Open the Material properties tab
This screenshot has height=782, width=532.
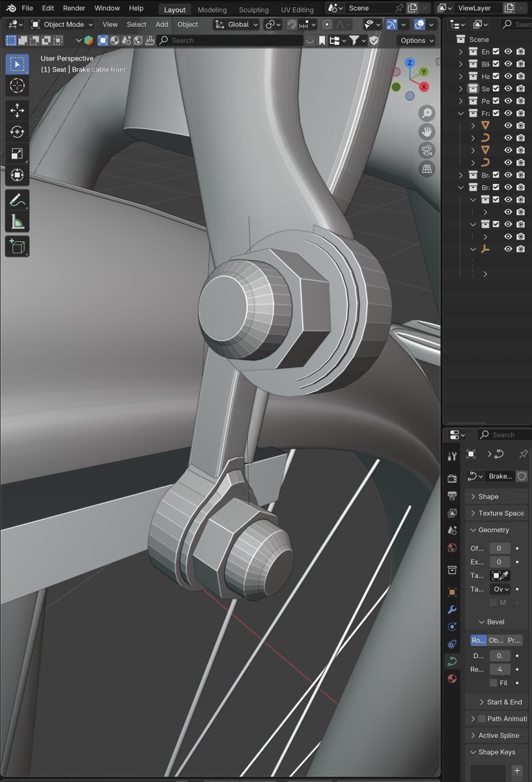[452, 678]
